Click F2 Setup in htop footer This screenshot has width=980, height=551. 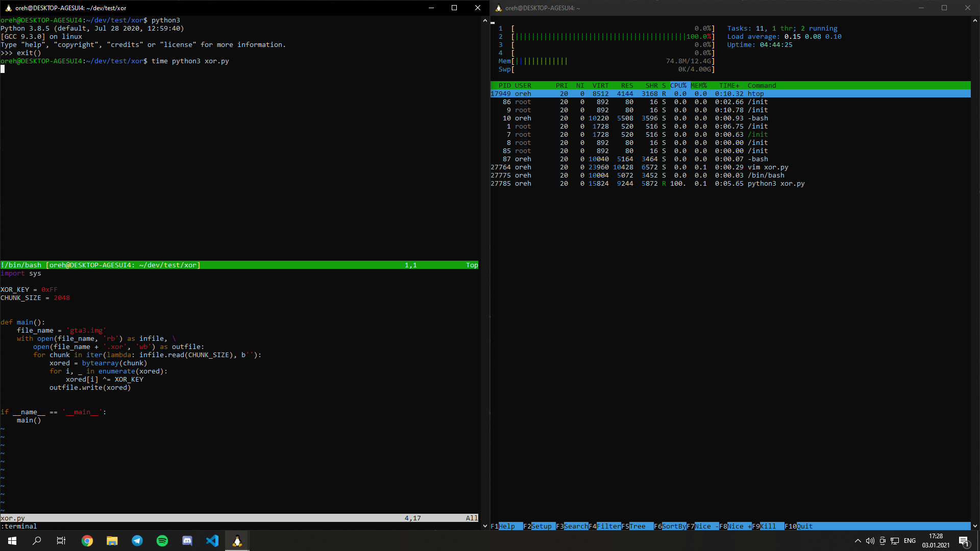coord(541,526)
